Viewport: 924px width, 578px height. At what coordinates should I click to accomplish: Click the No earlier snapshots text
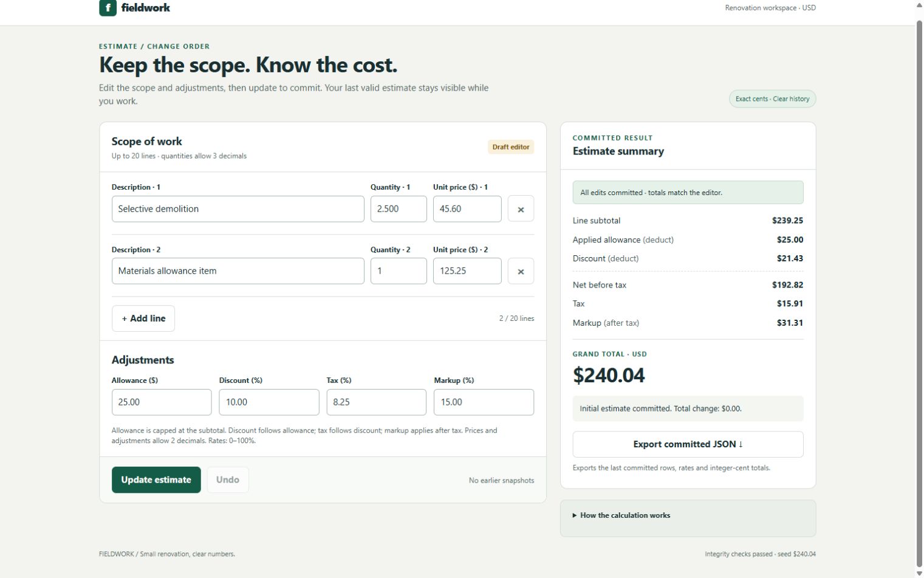coord(502,481)
